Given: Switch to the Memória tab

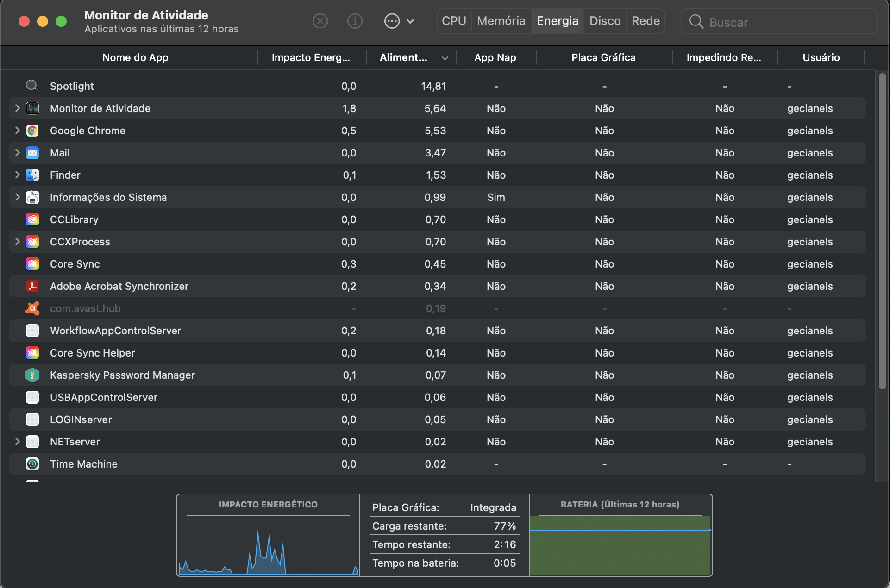Looking at the screenshot, I should click(x=501, y=21).
